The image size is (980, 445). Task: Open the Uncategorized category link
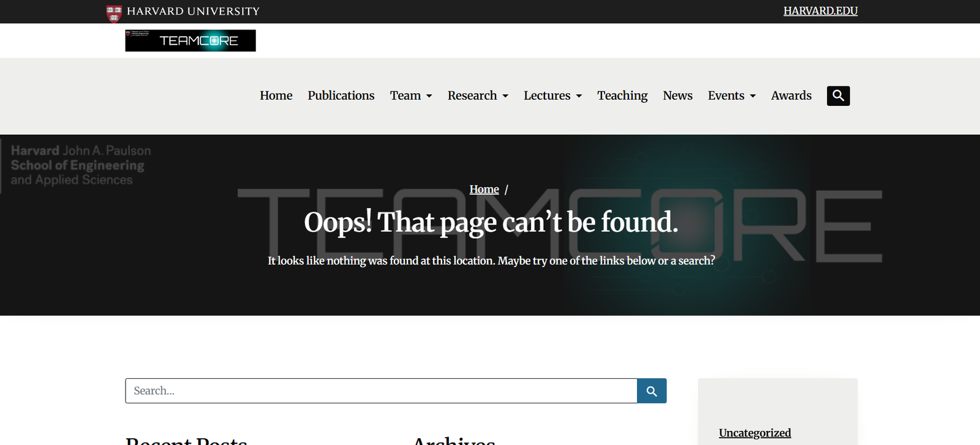coord(755,433)
